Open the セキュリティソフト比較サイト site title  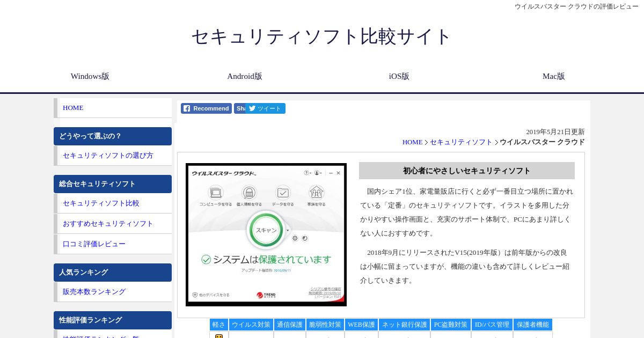[x=322, y=36]
